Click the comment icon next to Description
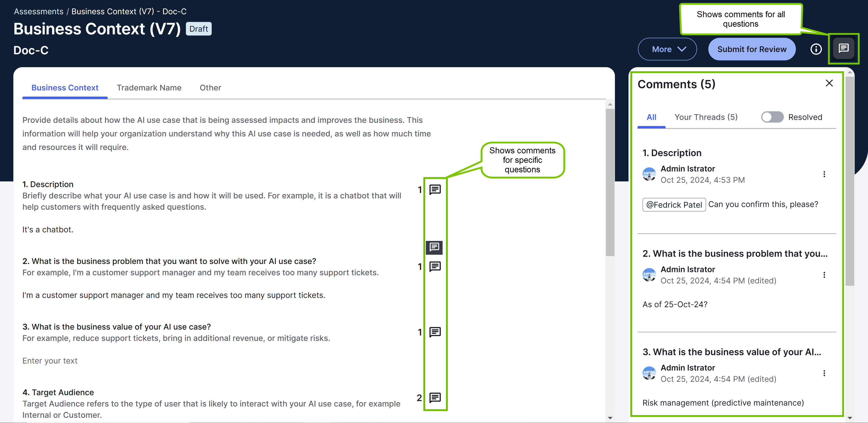868x423 pixels. click(x=434, y=189)
